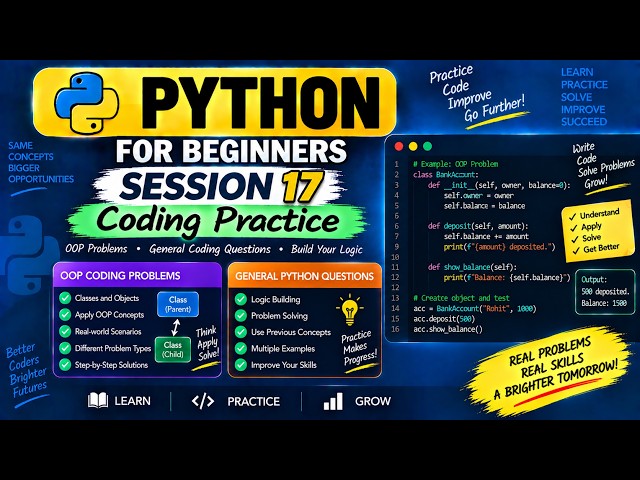Click the green check beside Real-world Scenarios
The width and height of the screenshot is (640, 480).
tap(65, 331)
